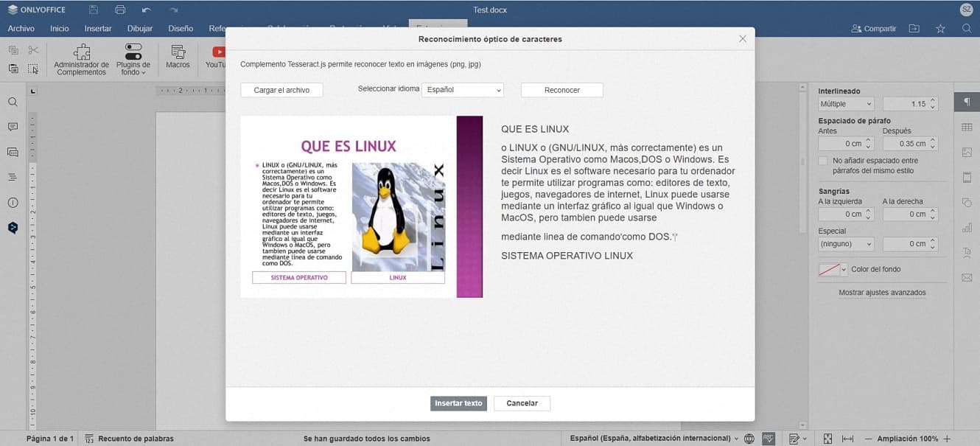Open Administrador de Complementos plugin manager
The width and height of the screenshot is (980, 446).
click(x=82, y=58)
